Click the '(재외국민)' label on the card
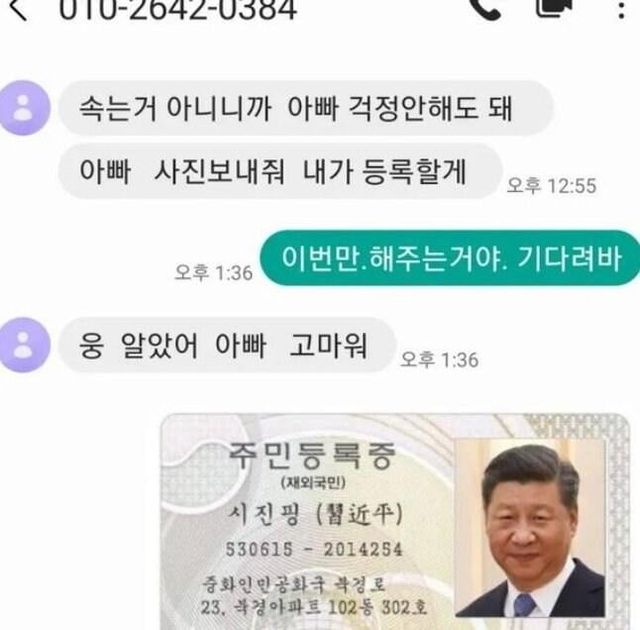 coord(313,483)
